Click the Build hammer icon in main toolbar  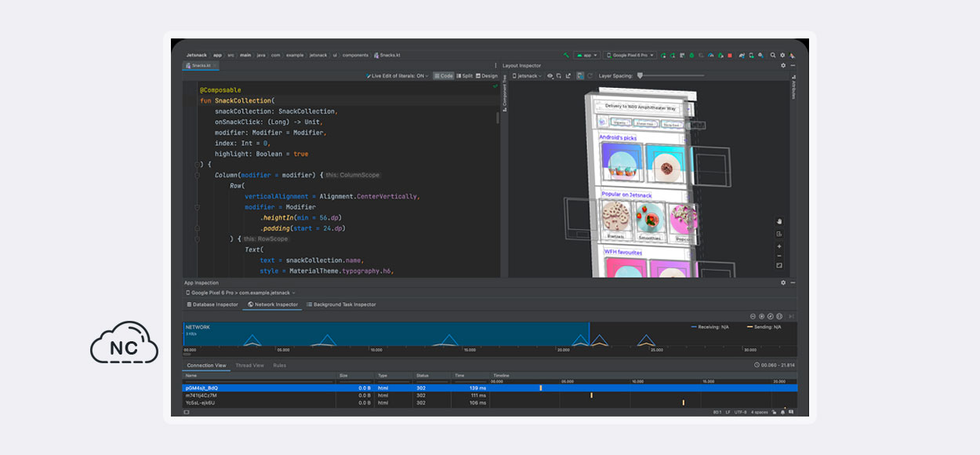pyautogui.click(x=567, y=55)
